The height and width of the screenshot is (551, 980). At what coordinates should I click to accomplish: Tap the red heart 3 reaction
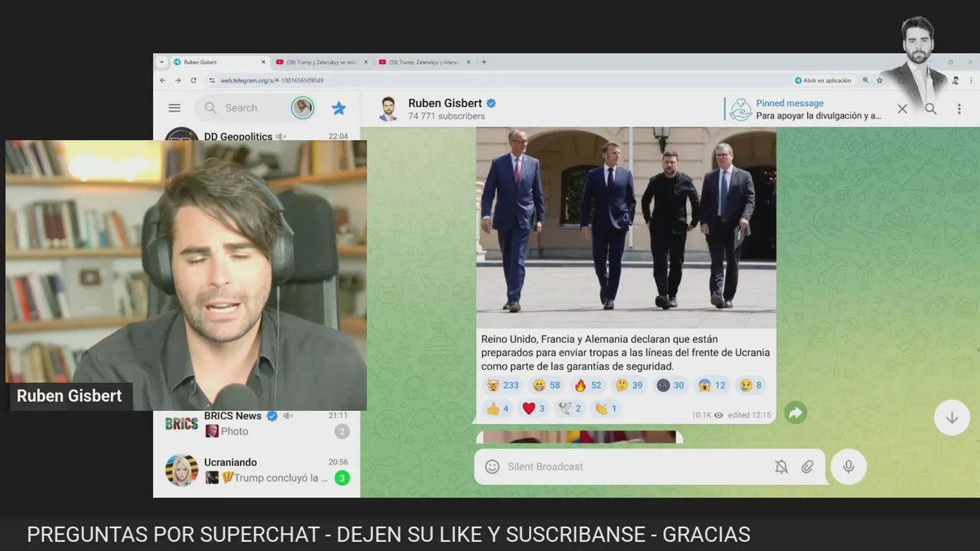(534, 409)
